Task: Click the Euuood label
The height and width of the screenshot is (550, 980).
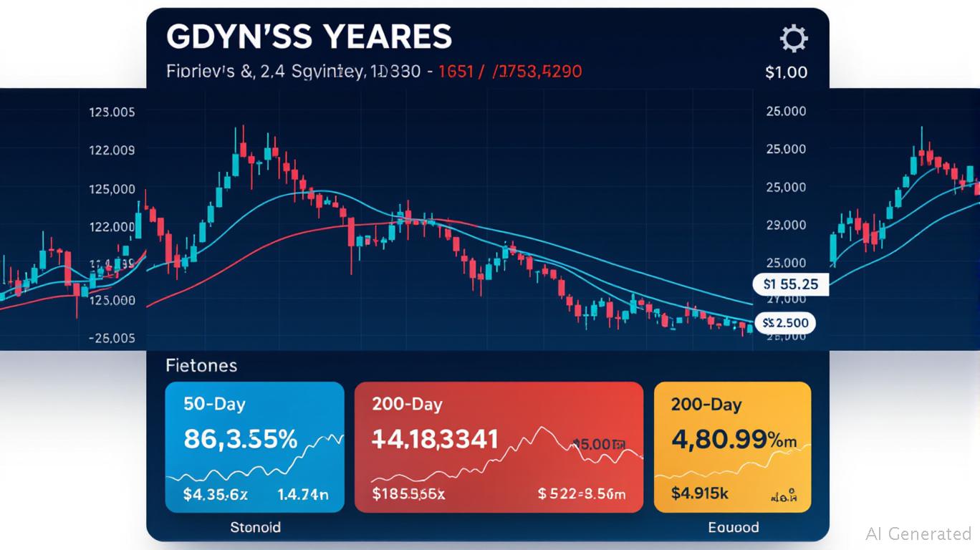Action: pyautogui.click(x=733, y=528)
